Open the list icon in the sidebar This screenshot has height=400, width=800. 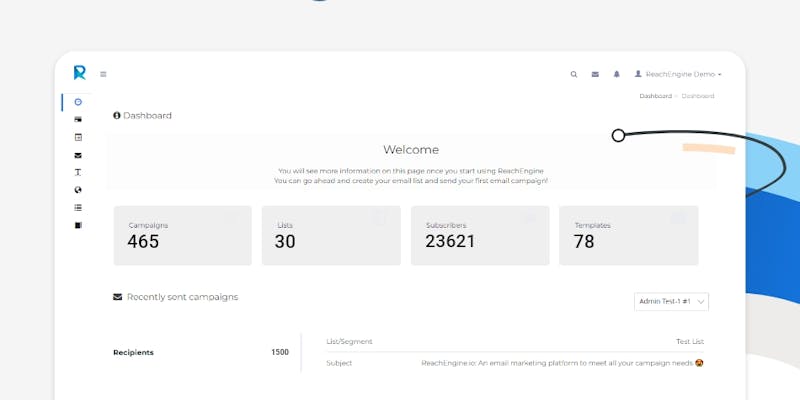point(78,208)
